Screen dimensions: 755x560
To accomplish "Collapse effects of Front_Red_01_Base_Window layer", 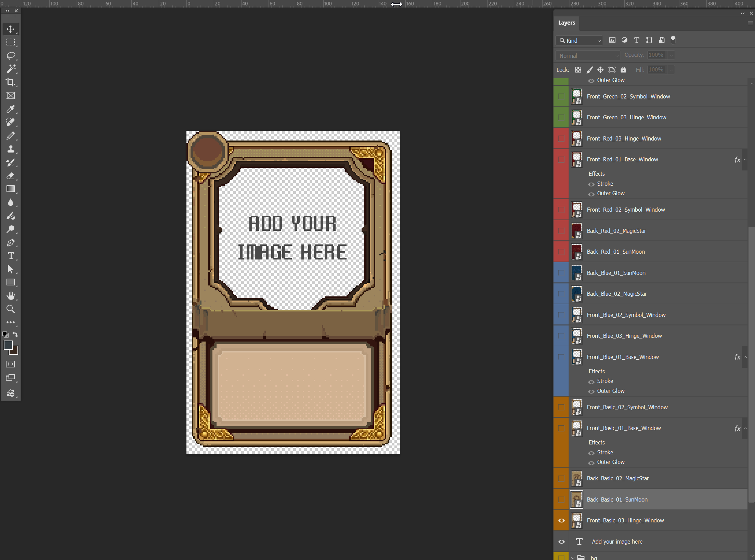I will pyautogui.click(x=745, y=160).
